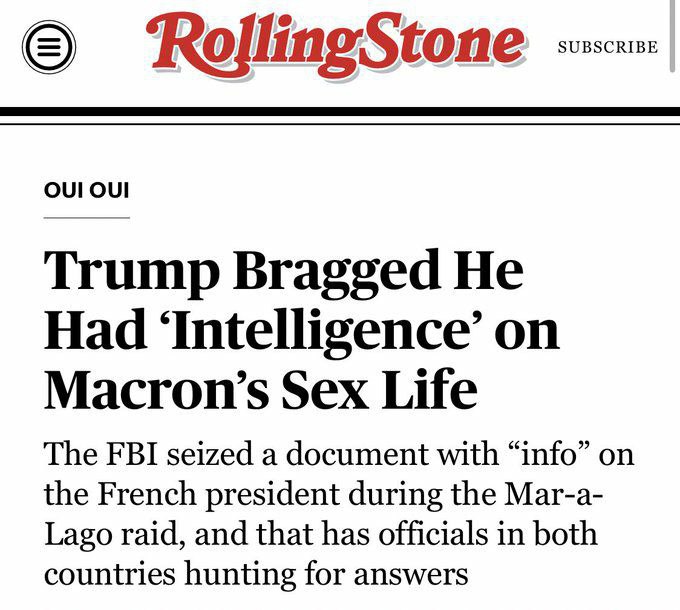Screen dimensions: 680x610
Task: Click the short underline beneath OUI OUI
Action: [x=87, y=217]
